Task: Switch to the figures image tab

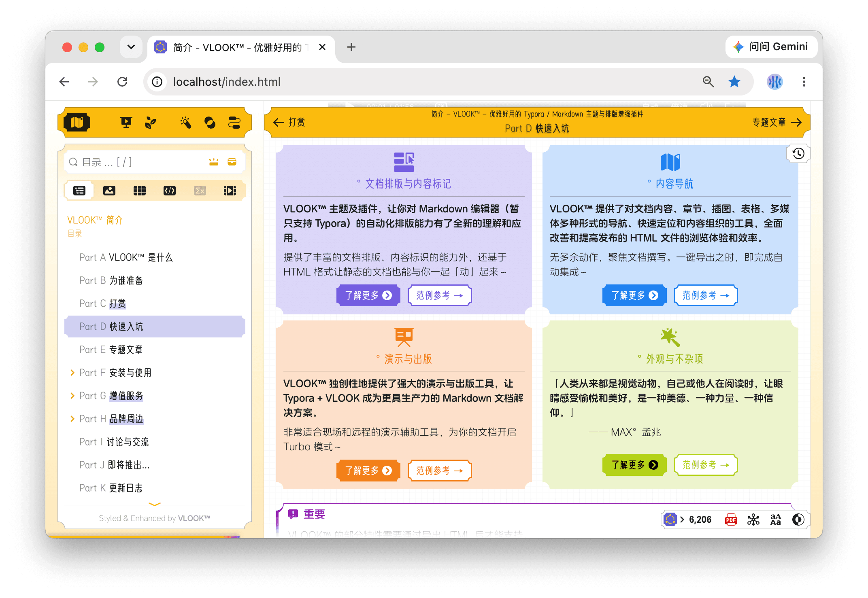Action: point(109,191)
